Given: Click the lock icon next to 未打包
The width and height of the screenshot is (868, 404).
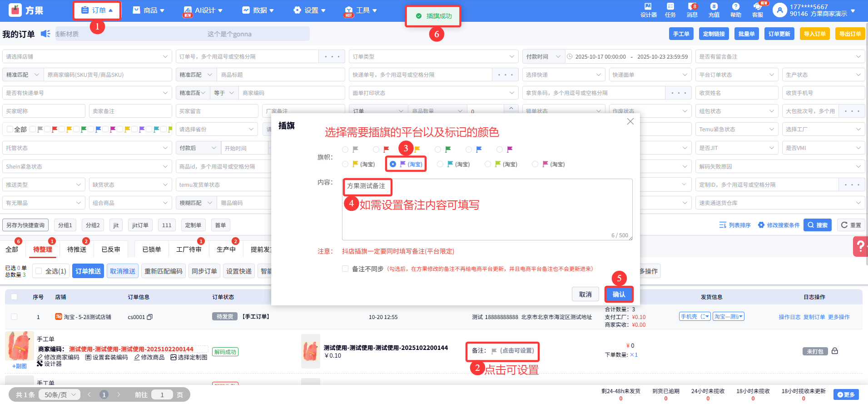Looking at the screenshot, I should (x=835, y=351).
